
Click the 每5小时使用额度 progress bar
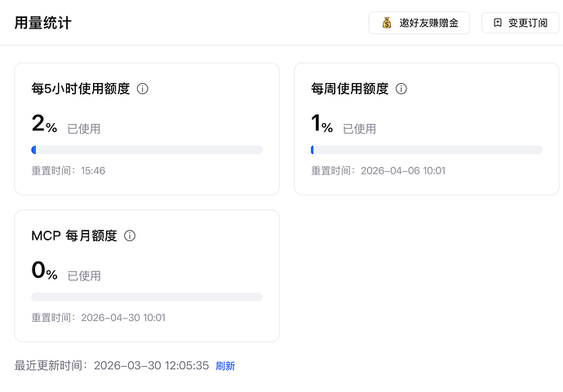(147, 150)
